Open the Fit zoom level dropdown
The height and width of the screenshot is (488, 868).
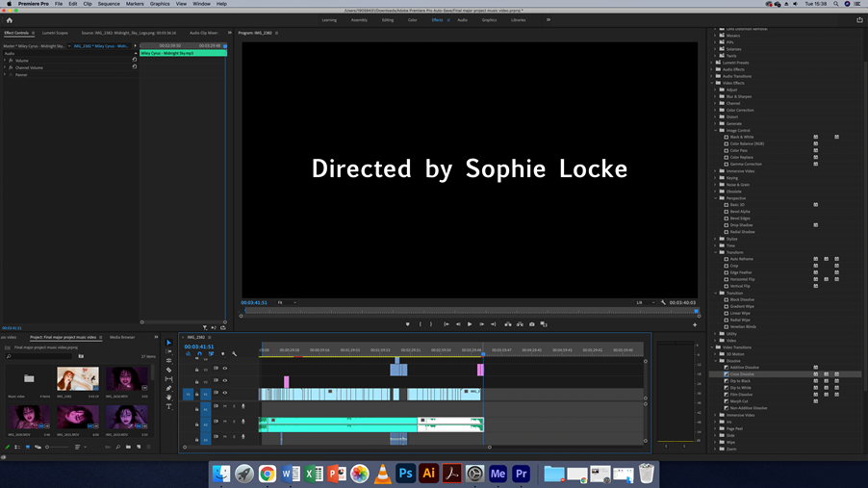pos(287,302)
